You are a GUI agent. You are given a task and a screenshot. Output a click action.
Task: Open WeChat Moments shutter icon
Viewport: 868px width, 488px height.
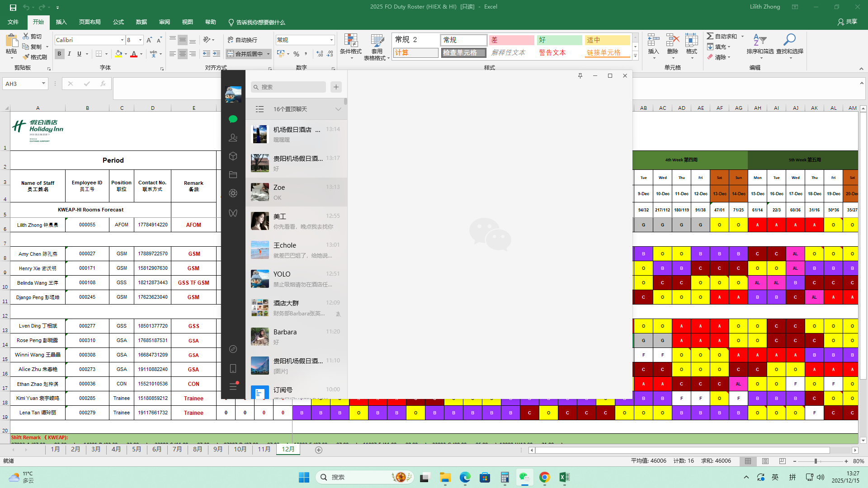[x=233, y=193]
